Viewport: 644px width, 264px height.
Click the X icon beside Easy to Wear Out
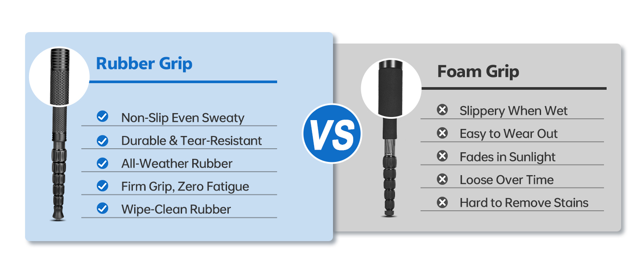pos(442,133)
